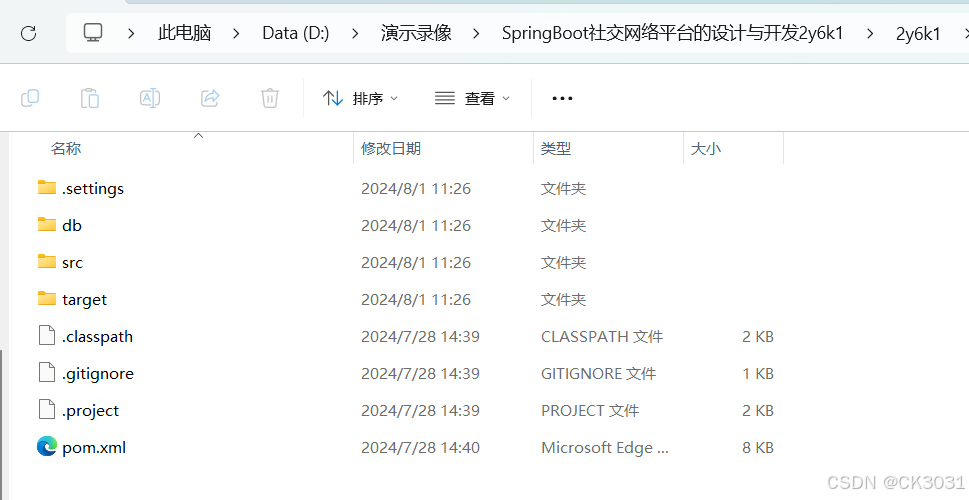Expand chevron after Data (D:) breadcrumb

[355, 33]
